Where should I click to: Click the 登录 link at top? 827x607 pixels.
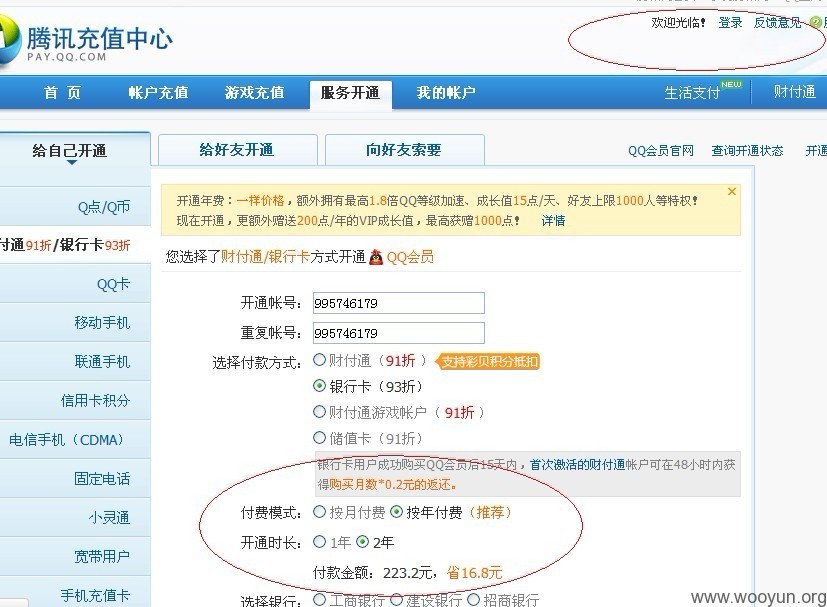click(730, 23)
